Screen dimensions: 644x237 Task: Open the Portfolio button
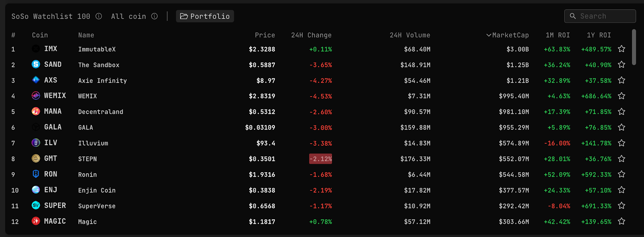205,16
